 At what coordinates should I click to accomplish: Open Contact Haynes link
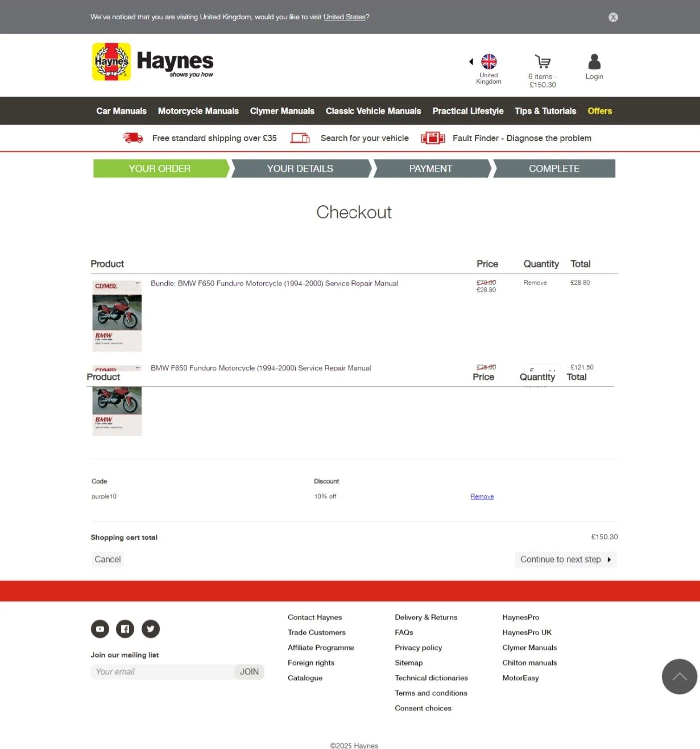click(x=315, y=617)
